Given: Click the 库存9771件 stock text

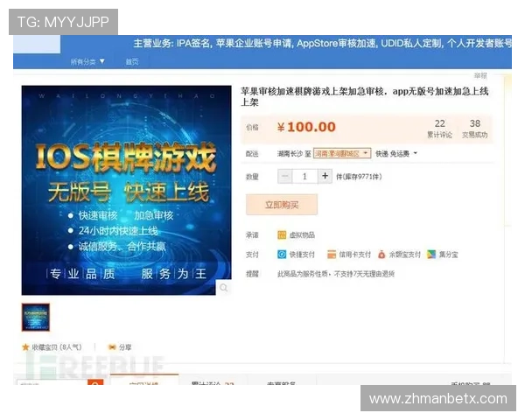Looking at the screenshot, I should 359,177.
